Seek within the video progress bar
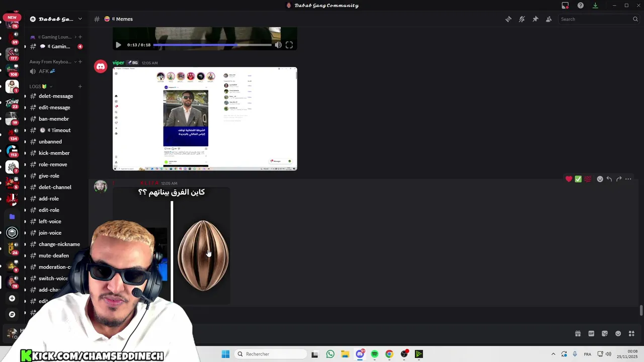 click(x=212, y=45)
